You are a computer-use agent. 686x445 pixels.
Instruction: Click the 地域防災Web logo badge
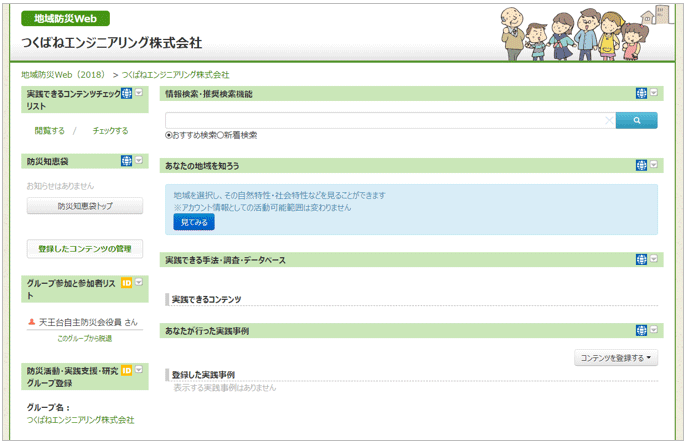65,18
